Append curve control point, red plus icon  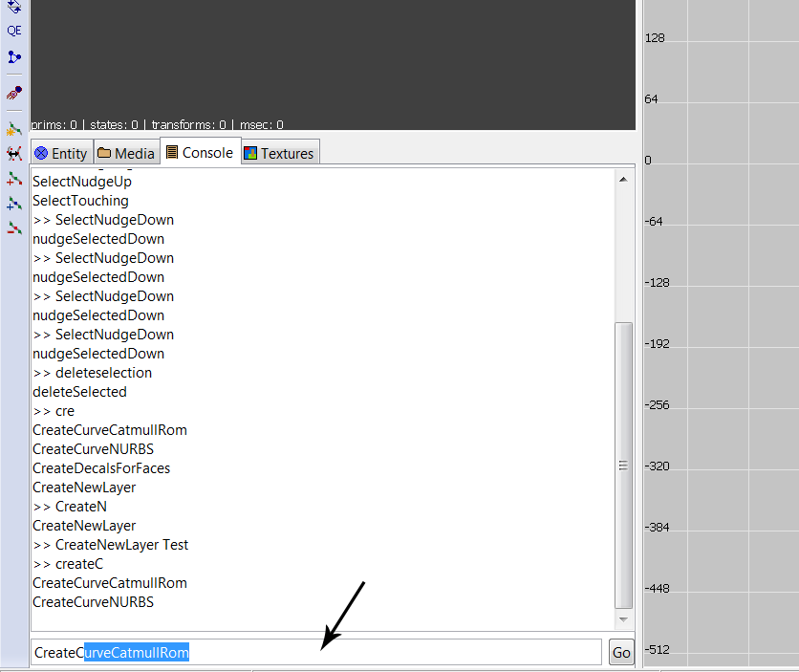(14, 179)
